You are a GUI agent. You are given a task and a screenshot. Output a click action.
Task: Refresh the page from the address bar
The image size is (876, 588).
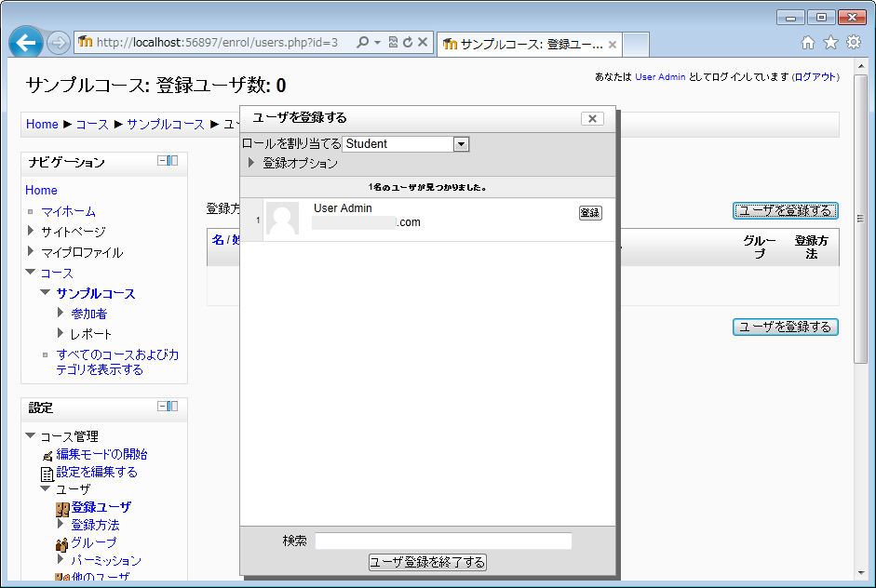[x=407, y=43]
